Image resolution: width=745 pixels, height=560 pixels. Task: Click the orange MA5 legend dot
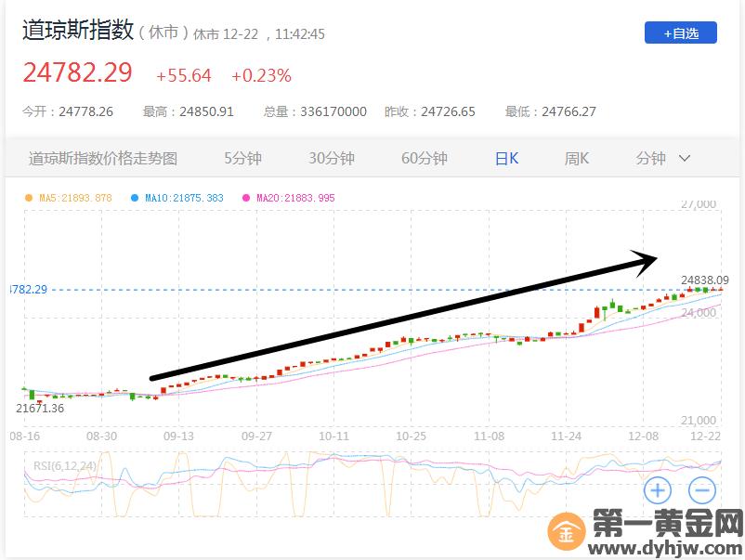click(x=28, y=198)
